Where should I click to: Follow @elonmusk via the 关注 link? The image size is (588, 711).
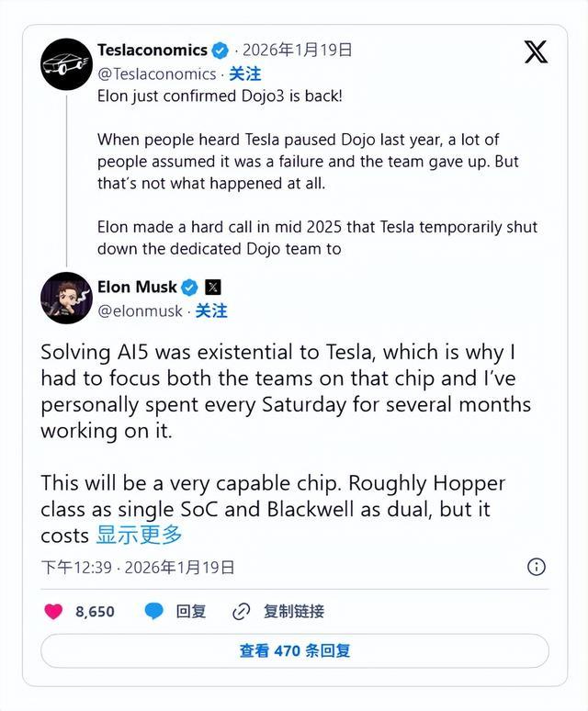pos(211,310)
